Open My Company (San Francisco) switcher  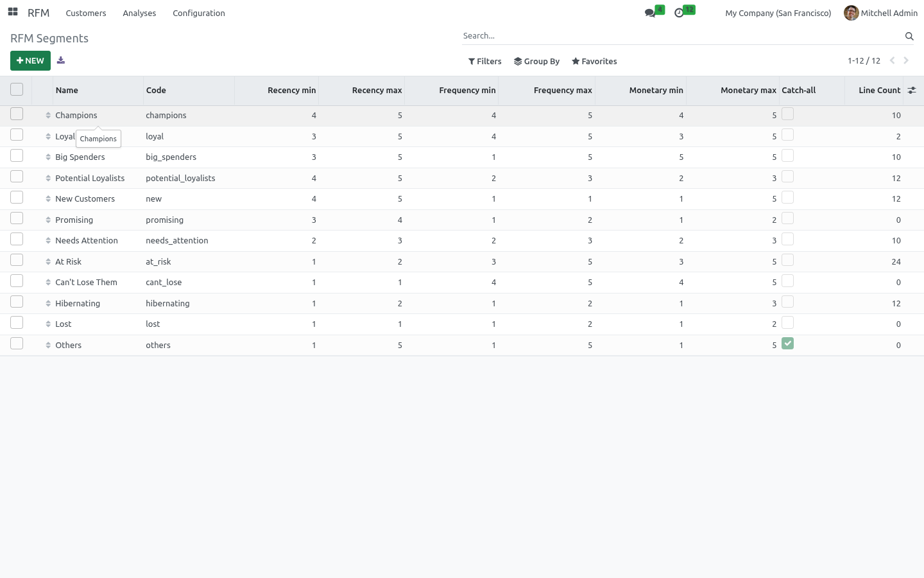778,13
